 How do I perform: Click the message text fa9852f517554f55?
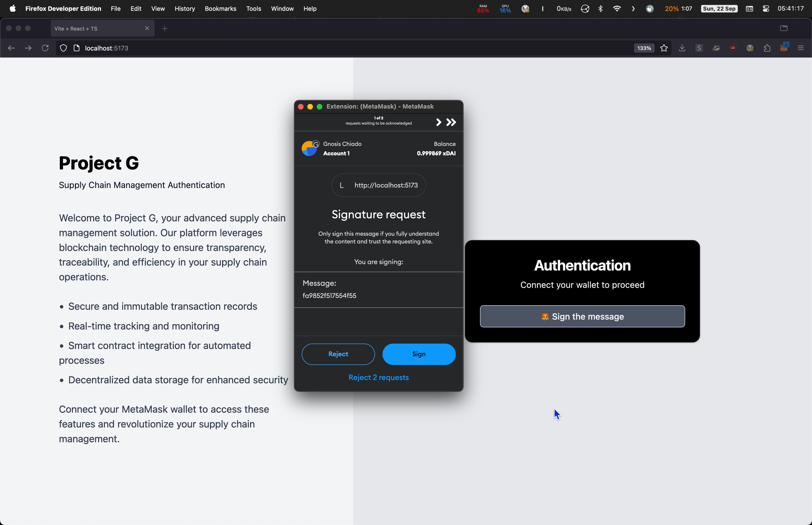tap(329, 296)
